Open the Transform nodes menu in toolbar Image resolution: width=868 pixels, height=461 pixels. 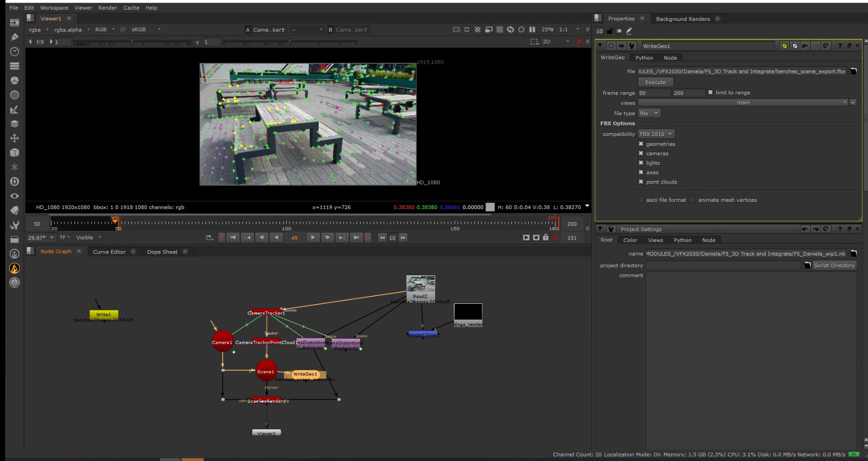click(x=14, y=138)
